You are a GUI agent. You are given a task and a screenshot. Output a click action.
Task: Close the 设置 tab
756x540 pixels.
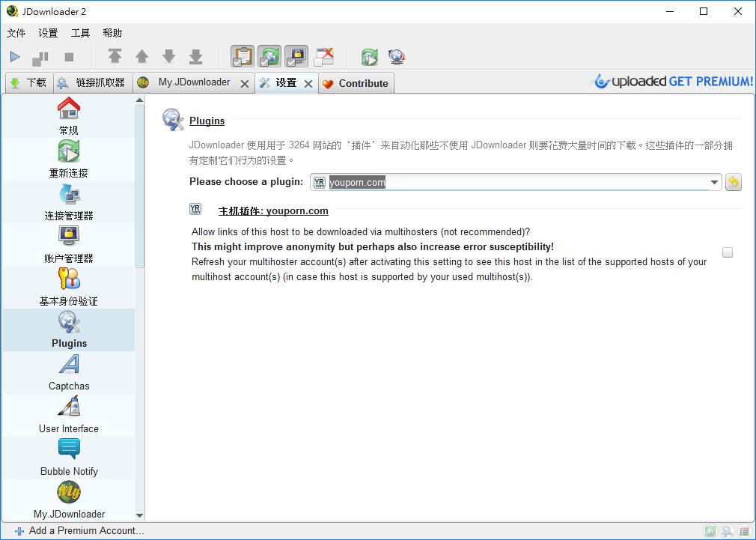[308, 84]
